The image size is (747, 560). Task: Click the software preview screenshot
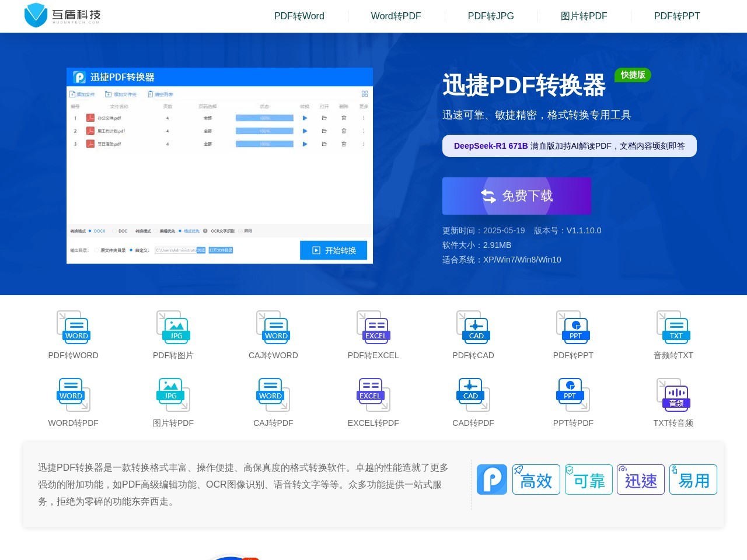tap(219, 166)
